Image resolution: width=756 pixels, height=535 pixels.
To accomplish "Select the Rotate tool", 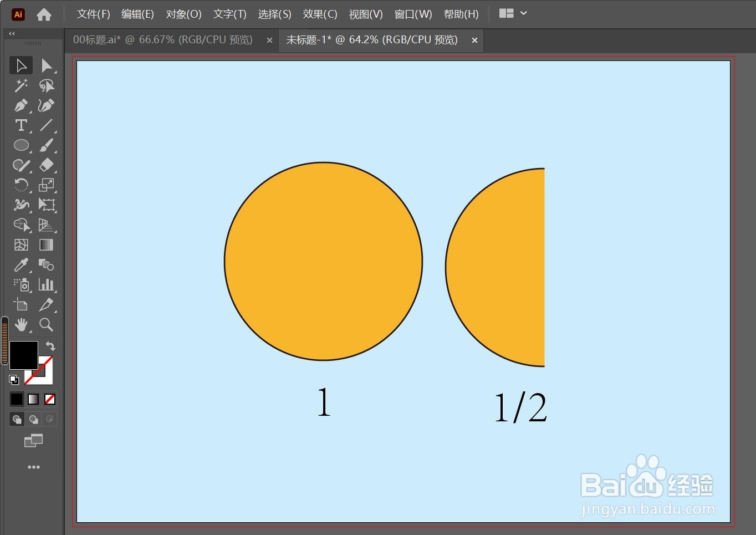I will [21, 185].
